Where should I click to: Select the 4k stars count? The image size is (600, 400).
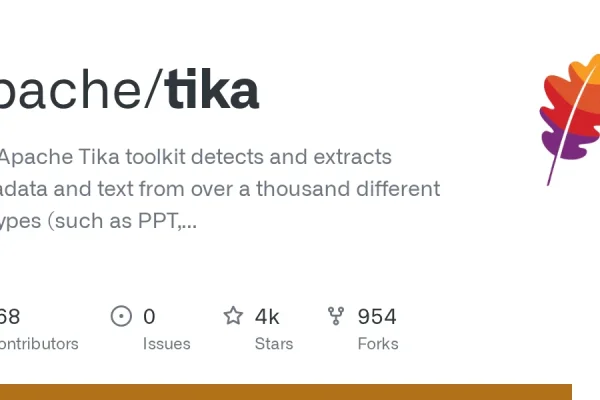[x=267, y=317]
